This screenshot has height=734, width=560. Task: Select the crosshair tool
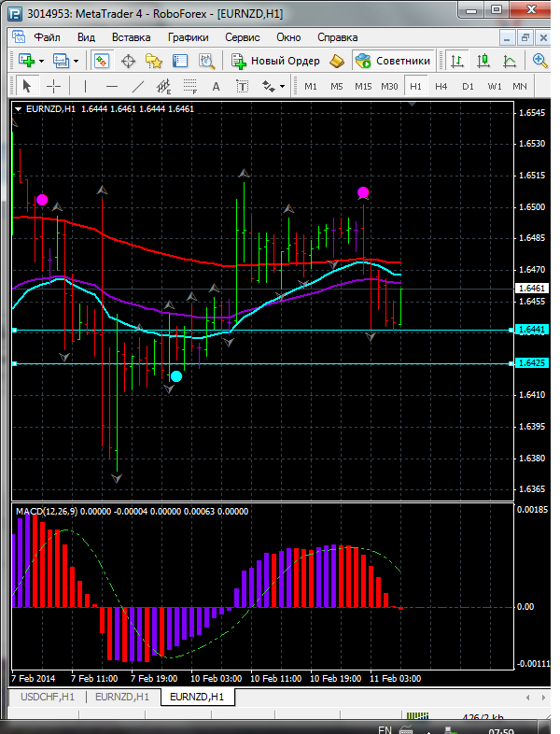pos(54,86)
